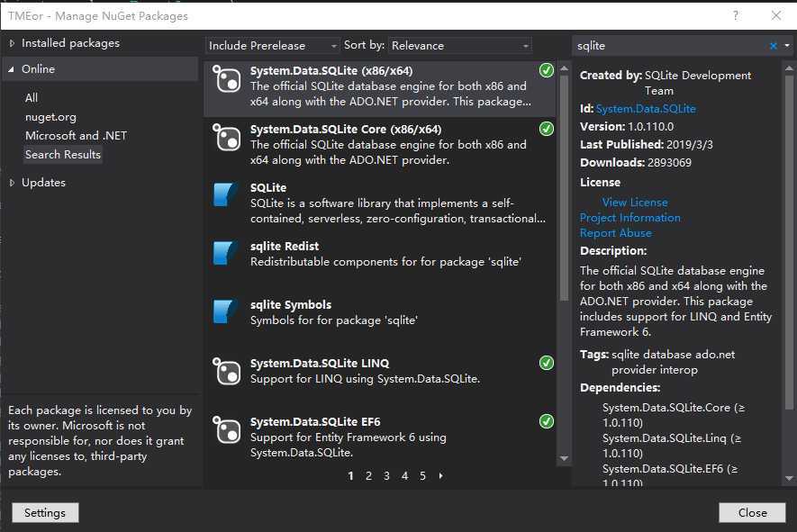This screenshot has width=797, height=532.
Task: Click the System.Data.SQLite (x86/x64) package icon
Action: (x=226, y=78)
